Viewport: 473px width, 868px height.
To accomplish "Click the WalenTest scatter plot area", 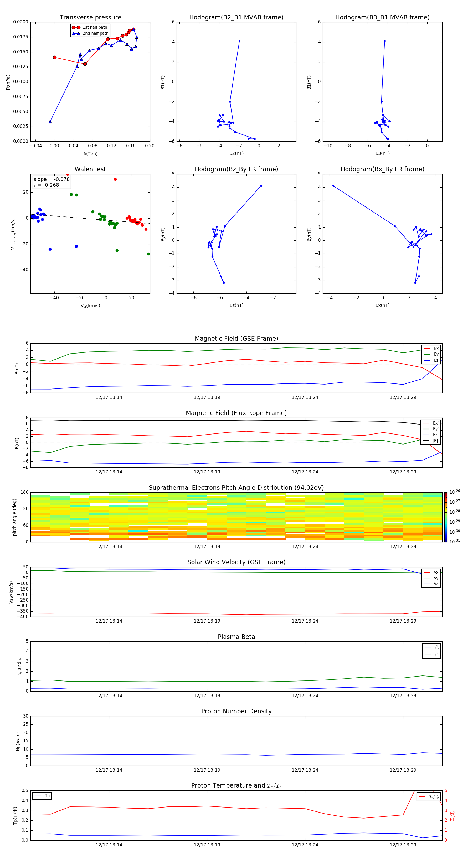I will click(90, 234).
